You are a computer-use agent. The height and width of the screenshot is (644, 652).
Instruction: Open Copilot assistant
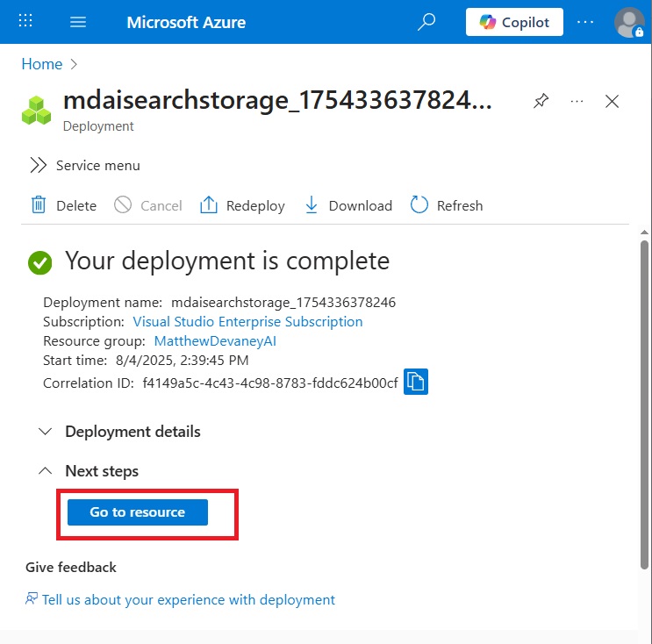(x=514, y=22)
